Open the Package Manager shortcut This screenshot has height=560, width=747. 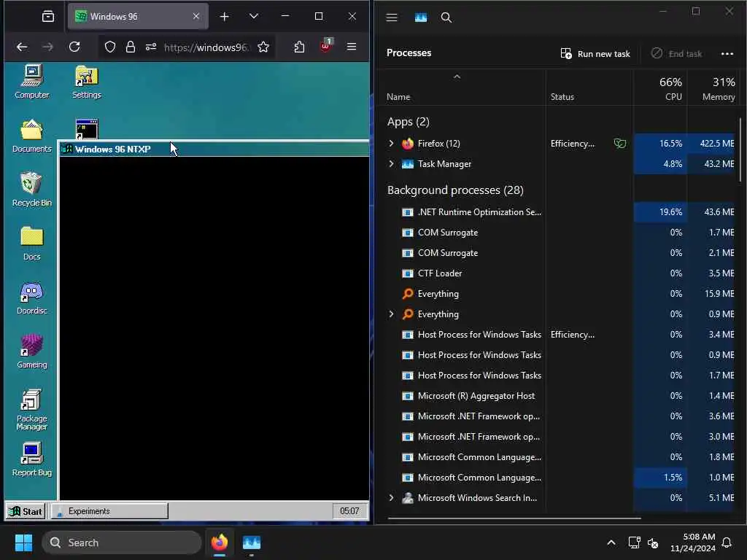[32, 410]
